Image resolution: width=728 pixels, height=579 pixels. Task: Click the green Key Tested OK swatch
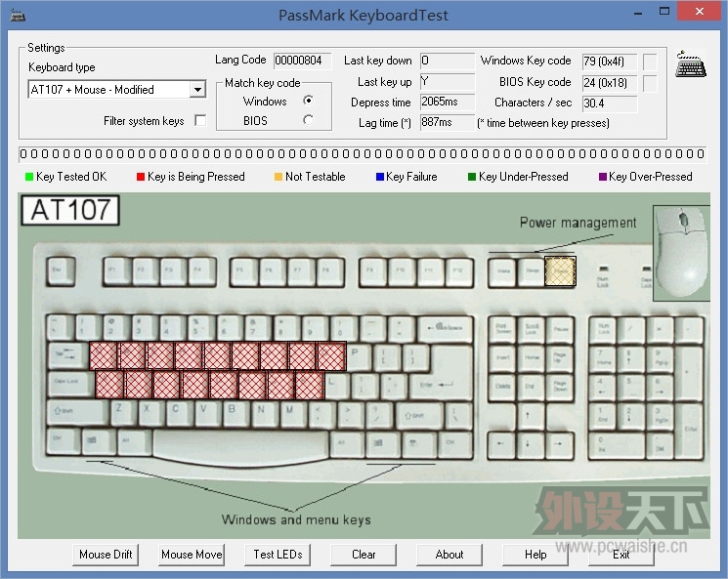point(28,177)
